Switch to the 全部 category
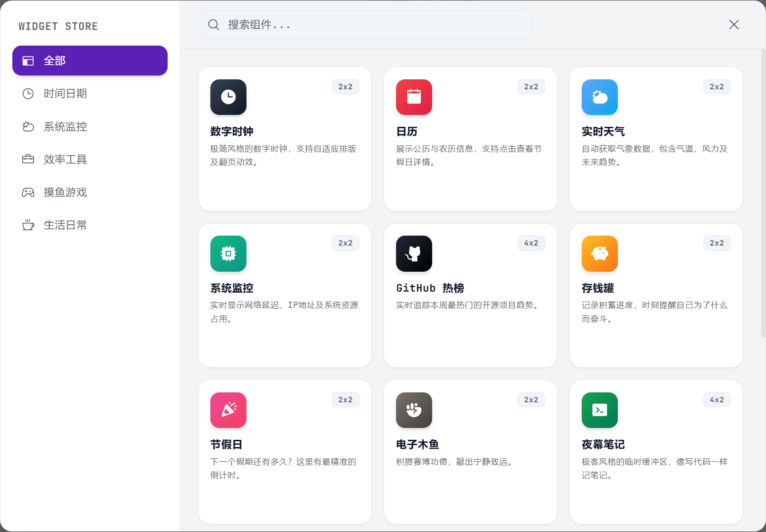 [x=90, y=61]
